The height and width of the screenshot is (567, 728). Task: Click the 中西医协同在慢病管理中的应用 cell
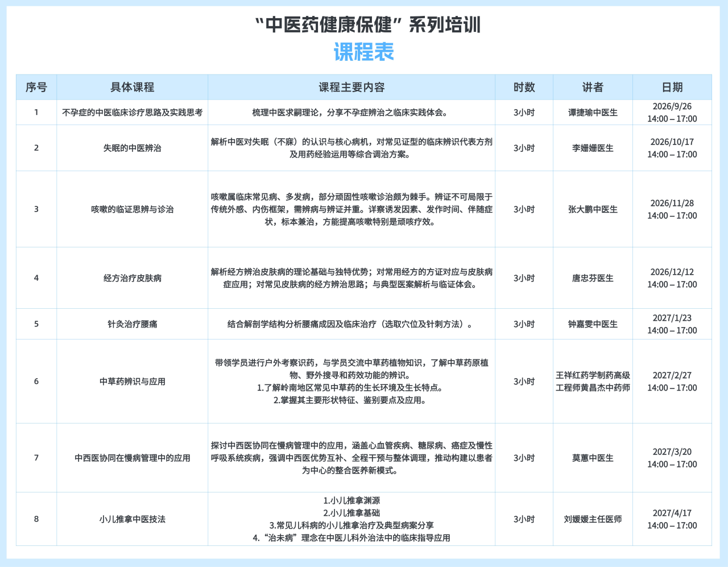(132, 458)
